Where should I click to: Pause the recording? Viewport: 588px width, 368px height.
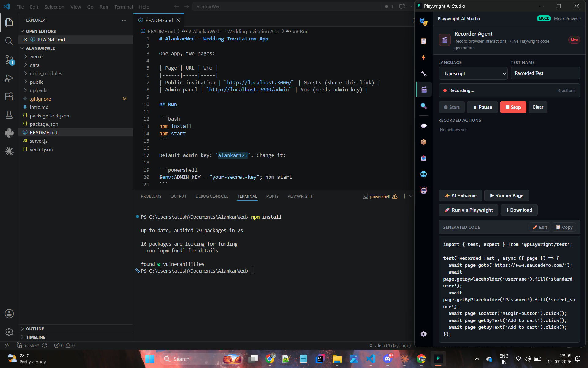pyautogui.click(x=482, y=107)
